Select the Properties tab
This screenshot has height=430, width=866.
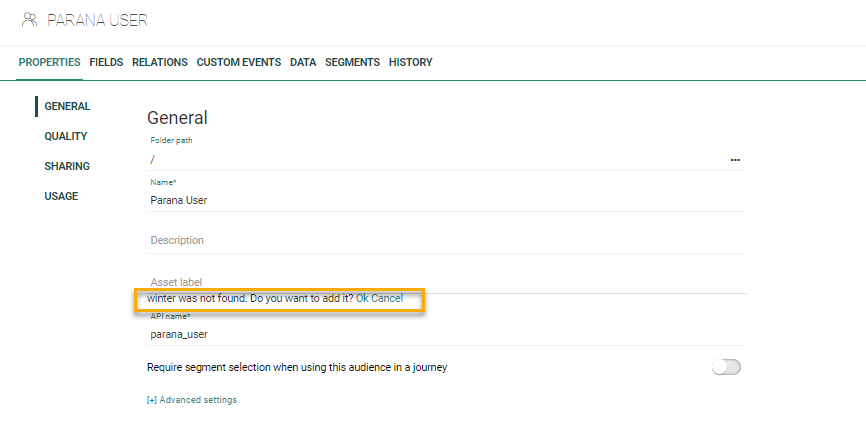click(x=49, y=62)
